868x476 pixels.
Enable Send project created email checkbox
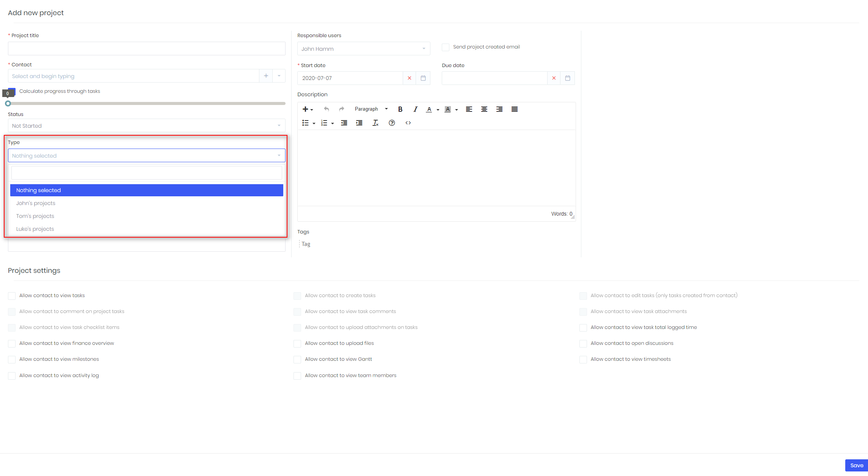(446, 47)
